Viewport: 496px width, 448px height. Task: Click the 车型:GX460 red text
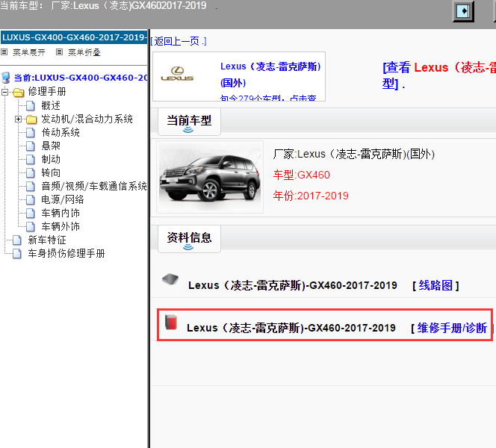click(x=302, y=175)
